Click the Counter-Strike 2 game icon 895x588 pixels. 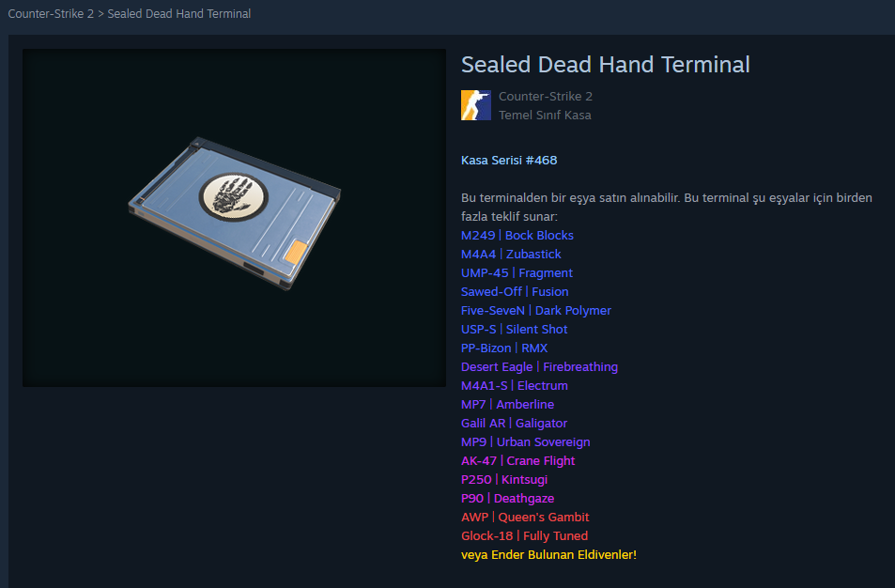475,105
